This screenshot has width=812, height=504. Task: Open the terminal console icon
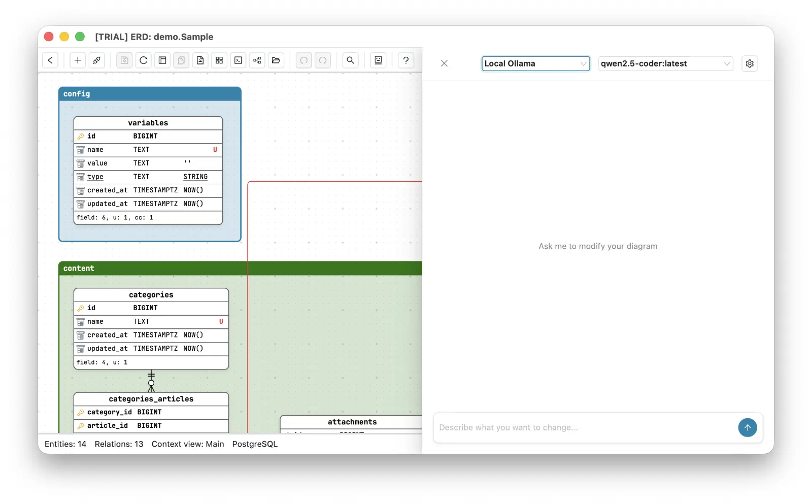pos(238,60)
